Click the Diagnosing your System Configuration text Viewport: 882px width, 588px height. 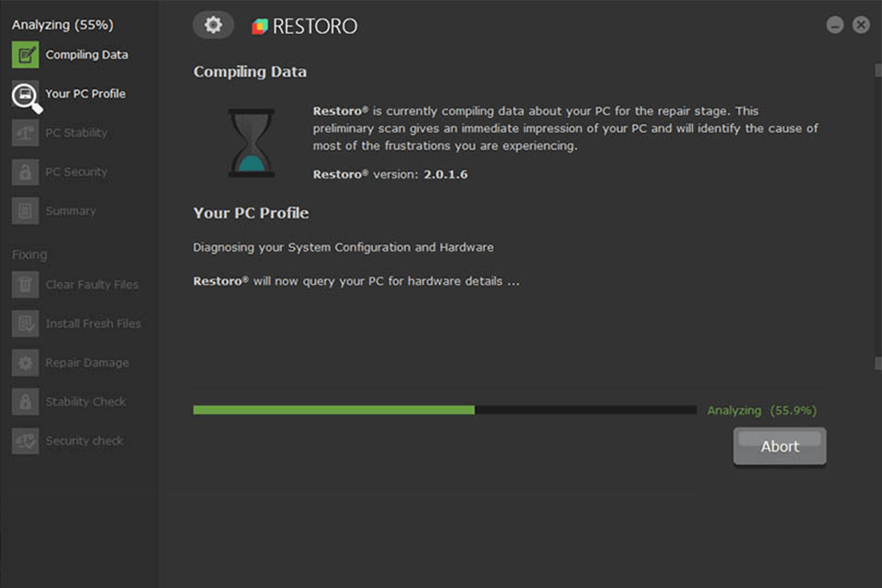click(x=343, y=247)
